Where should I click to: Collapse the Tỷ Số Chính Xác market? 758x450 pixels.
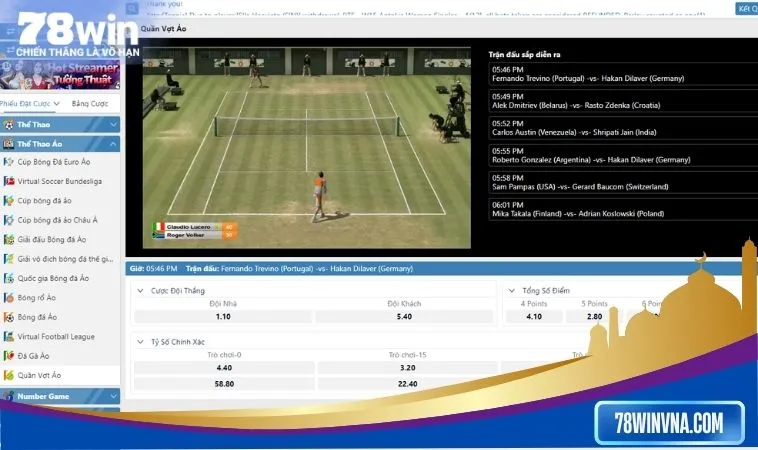coord(140,341)
